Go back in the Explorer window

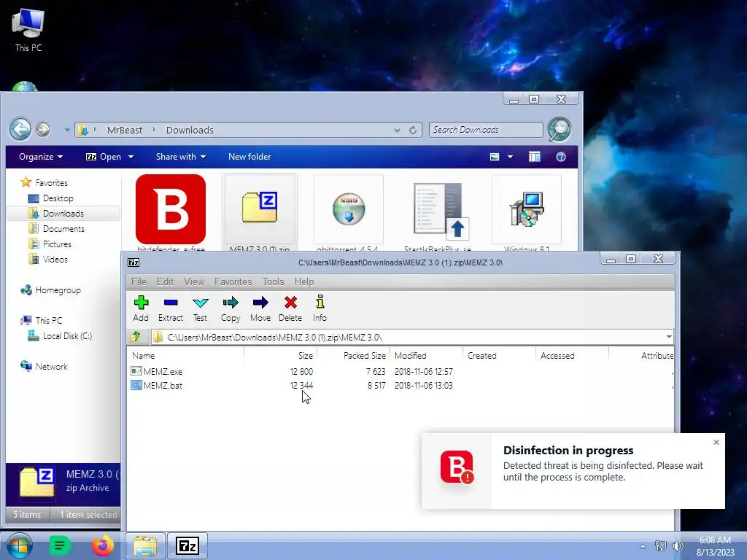click(x=20, y=129)
